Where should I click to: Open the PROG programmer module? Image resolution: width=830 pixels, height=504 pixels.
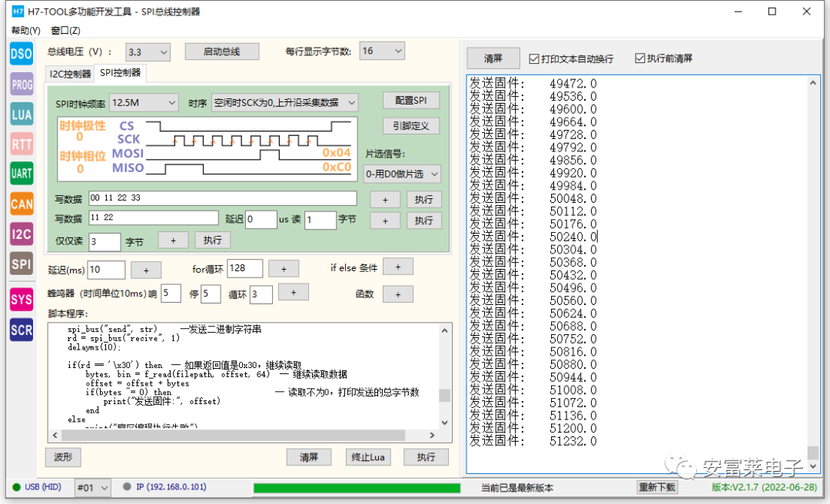point(22,85)
